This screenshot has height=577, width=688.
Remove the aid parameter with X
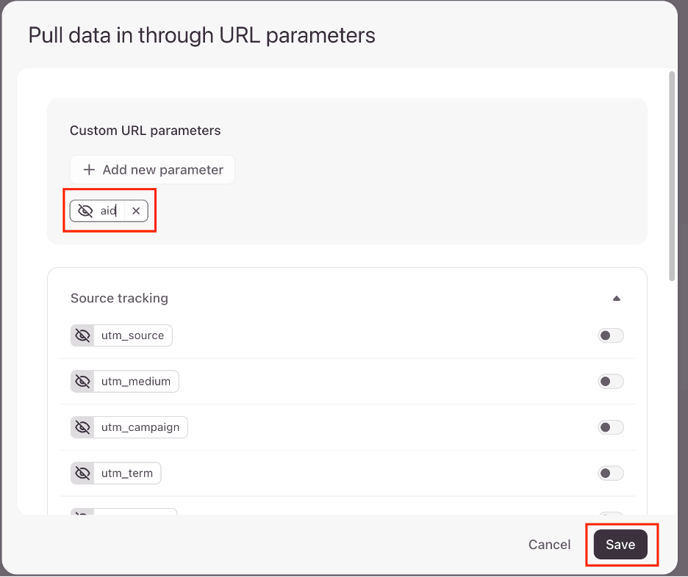136,211
